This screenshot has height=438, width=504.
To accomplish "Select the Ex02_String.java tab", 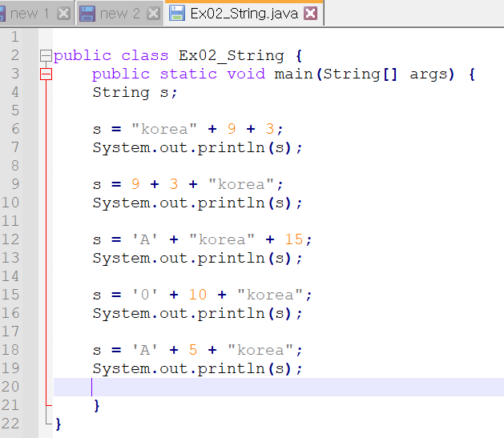I will pos(244,14).
